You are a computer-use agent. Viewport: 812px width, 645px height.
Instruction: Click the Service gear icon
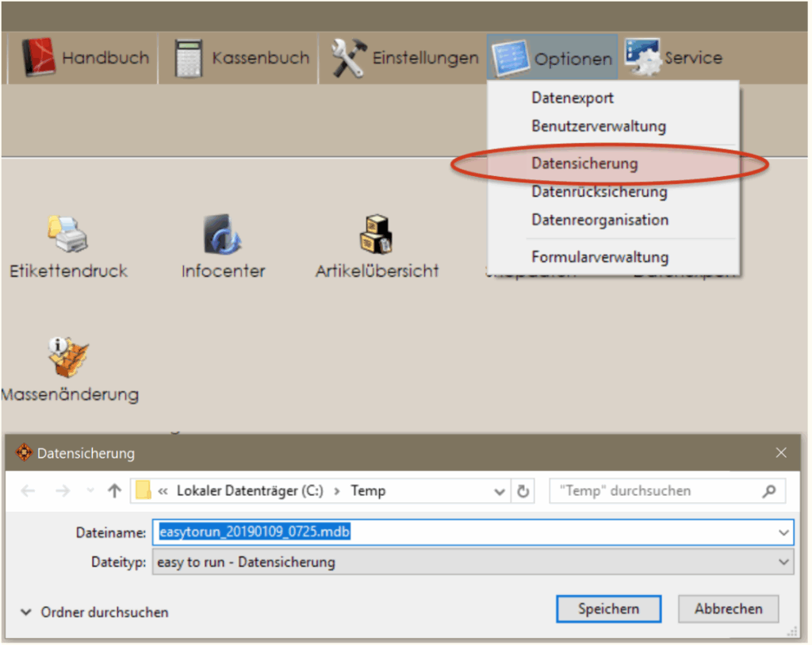point(642,57)
